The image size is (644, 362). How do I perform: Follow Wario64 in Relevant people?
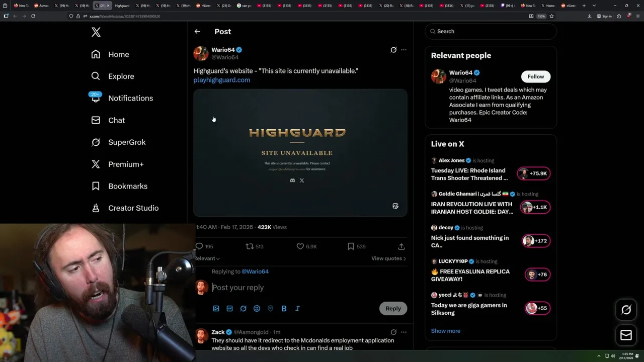click(535, 76)
